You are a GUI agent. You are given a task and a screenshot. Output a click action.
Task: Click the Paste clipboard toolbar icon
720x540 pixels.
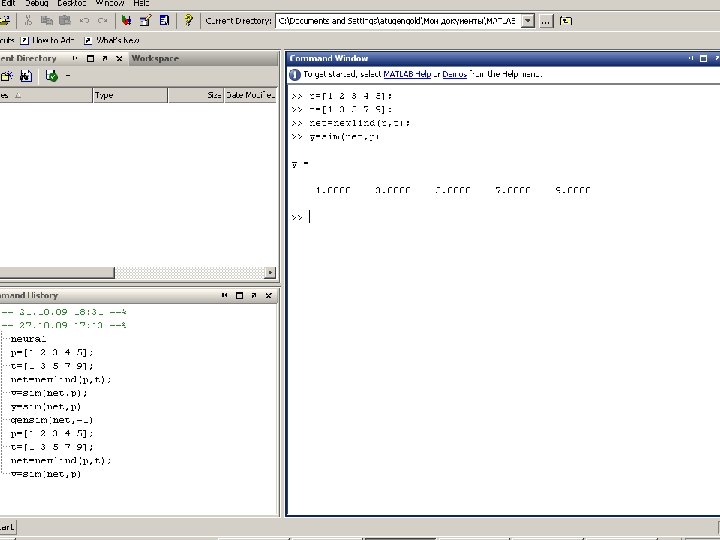click(x=65, y=21)
